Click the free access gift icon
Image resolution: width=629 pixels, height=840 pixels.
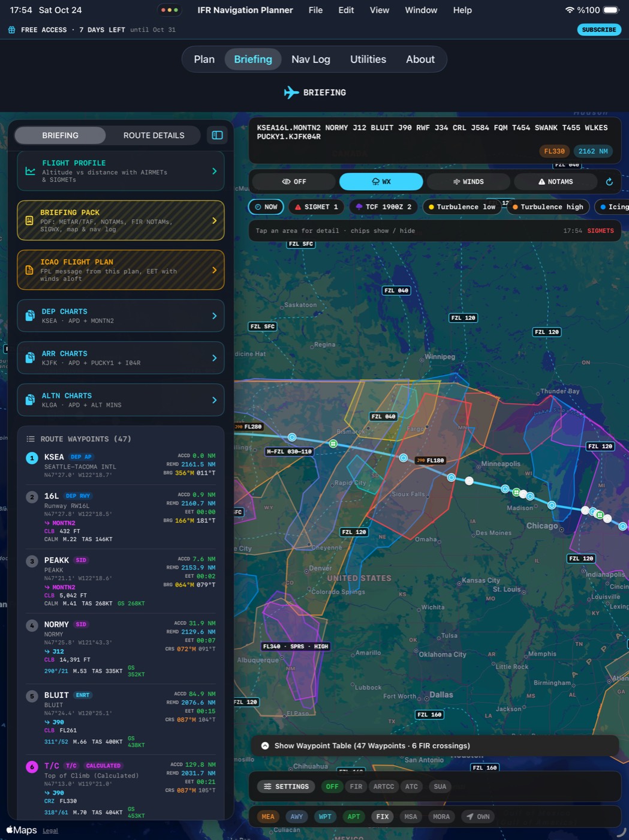tap(11, 29)
